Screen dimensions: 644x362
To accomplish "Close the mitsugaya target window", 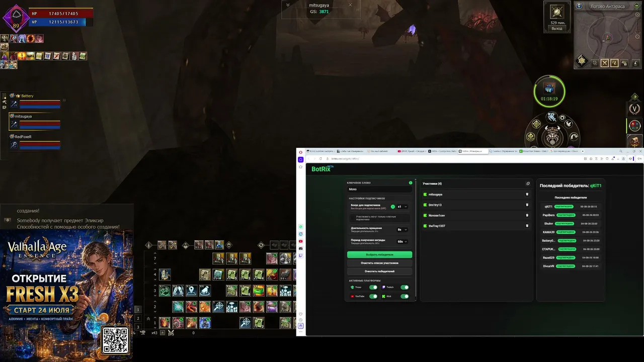I will (x=351, y=5).
